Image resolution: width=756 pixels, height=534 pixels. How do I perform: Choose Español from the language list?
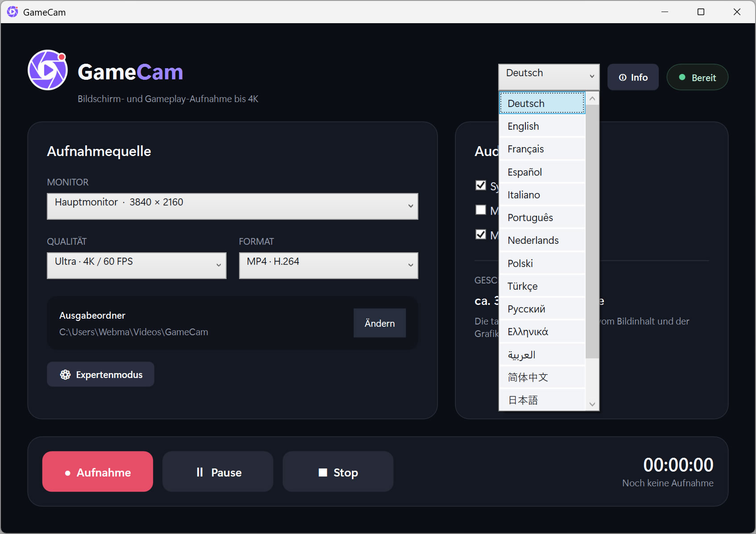click(542, 172)
